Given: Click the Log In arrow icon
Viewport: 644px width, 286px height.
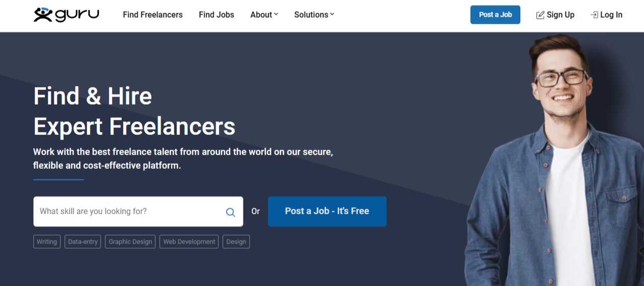Looking at the screenshot, I should tap(594, 15).
